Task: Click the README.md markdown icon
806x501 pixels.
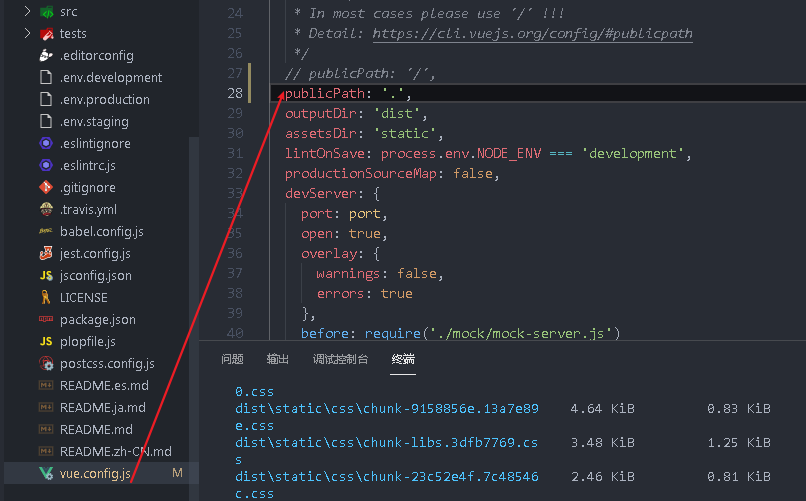Action: tap(46, 430)
